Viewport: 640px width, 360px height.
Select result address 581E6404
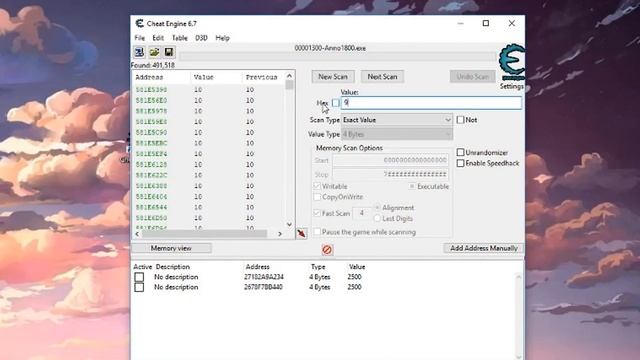pyautogui.click(x=151, y=197)
